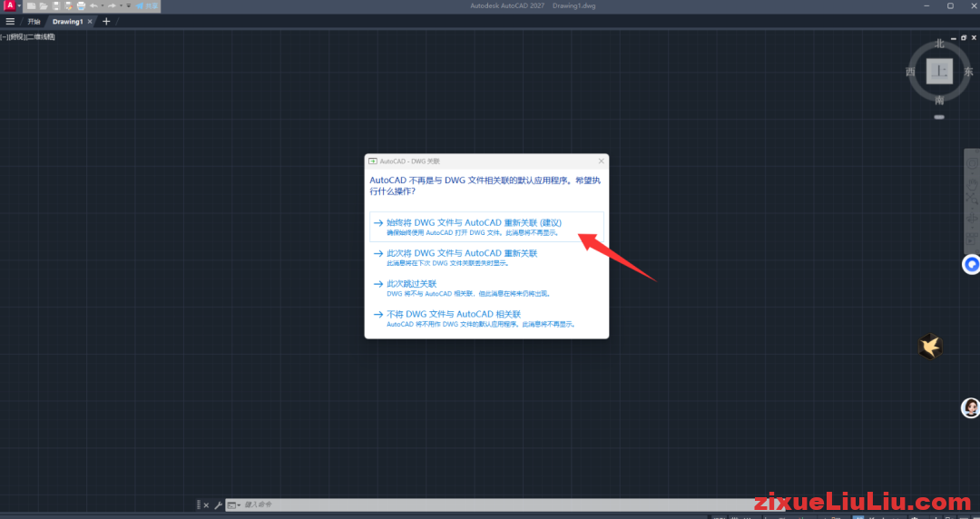
Task: Click the command line wrench customize icon
Action: pyautogui.click(x=218, y=504)
